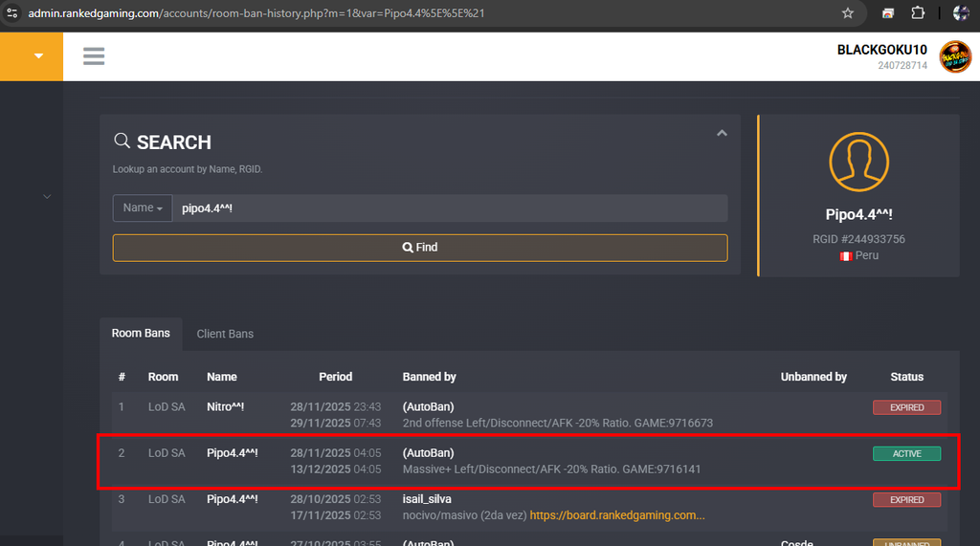Click Pipo4.4^^! name in row 2
Screen dimensions: 980x546
[x=233, y=453]
